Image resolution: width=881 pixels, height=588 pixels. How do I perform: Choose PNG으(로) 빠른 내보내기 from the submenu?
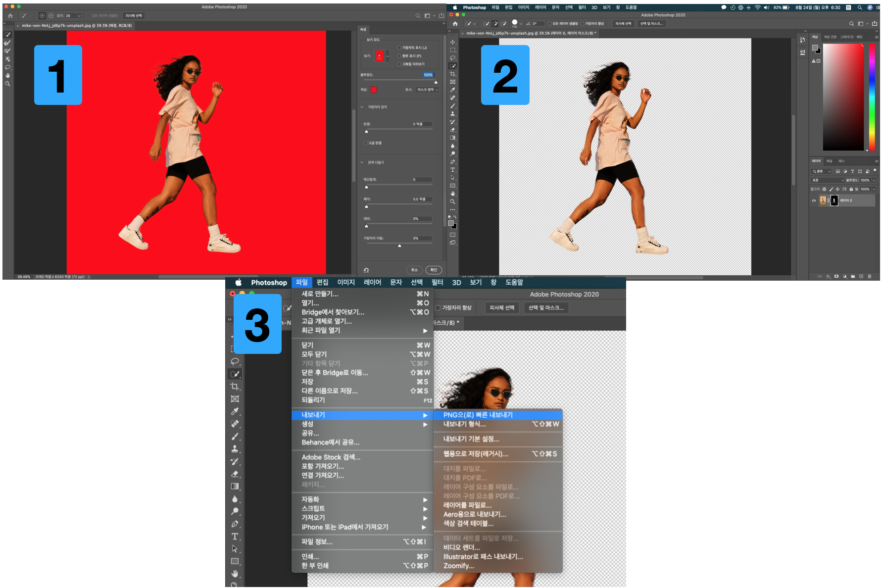point(498,415)
